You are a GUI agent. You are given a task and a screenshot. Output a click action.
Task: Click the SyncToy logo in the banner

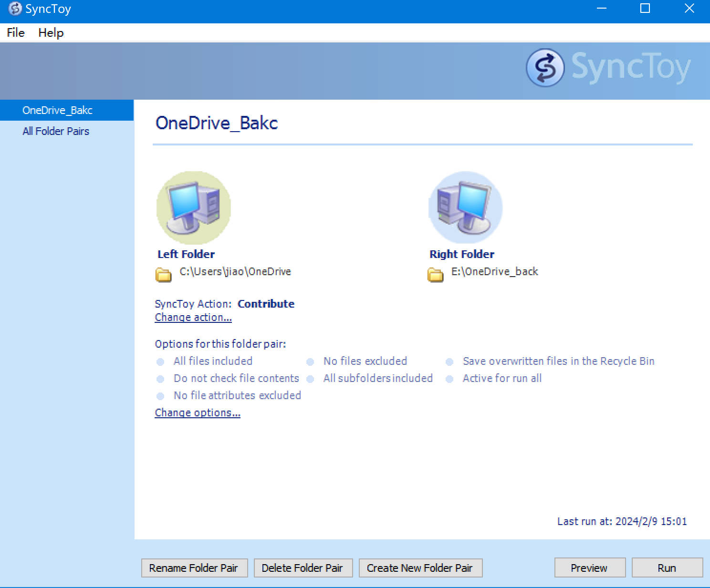point(608,67)
